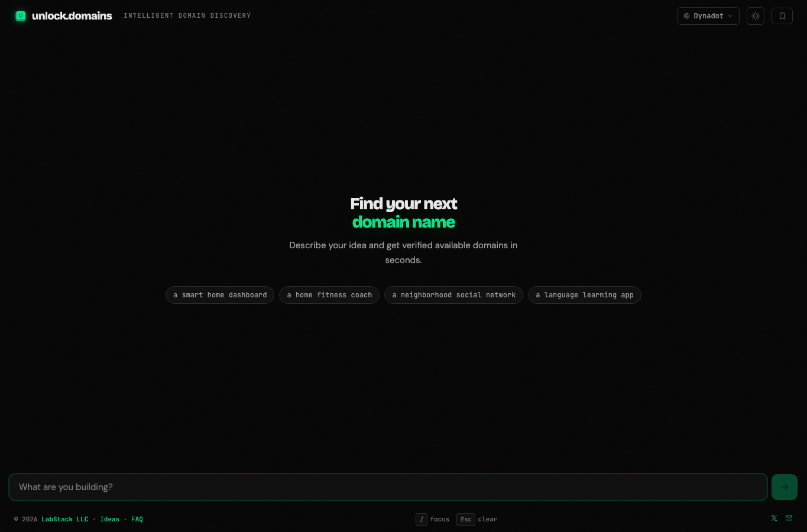The height and width of the screenshot is (532, 807).
Task: Choose the 'a home fitness coach' chip
Action: (x=329, y=295)
